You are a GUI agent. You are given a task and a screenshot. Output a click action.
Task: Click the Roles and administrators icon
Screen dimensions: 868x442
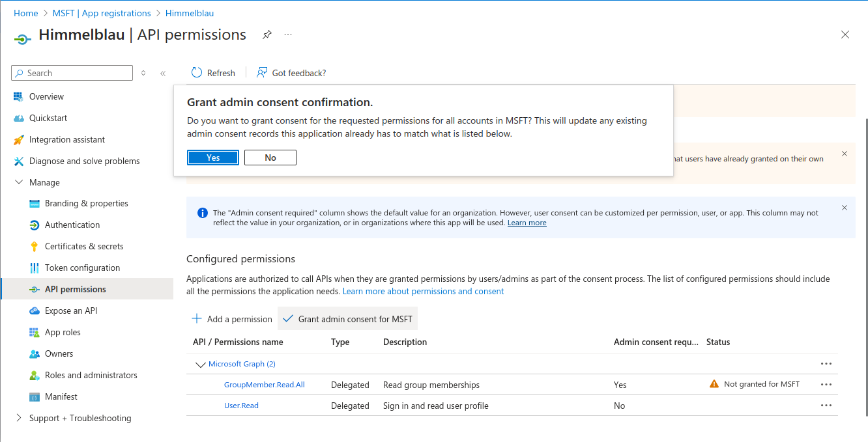[x=35, y=375]
